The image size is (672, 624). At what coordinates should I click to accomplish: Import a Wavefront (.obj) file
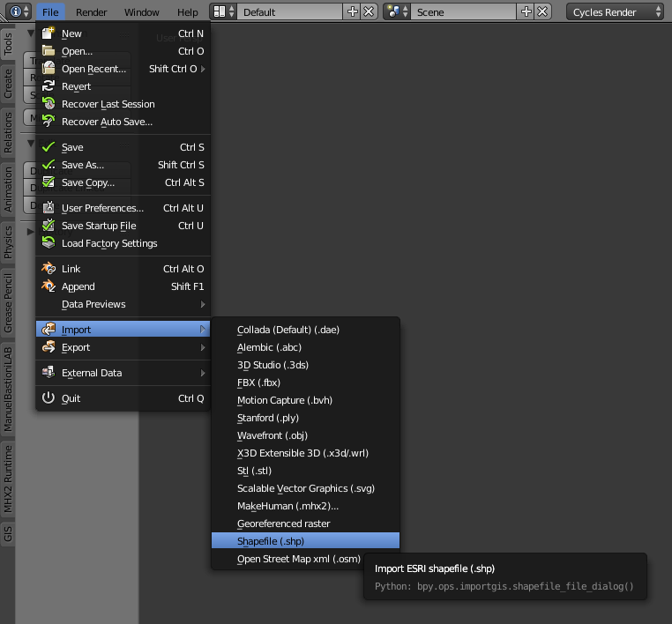[x=305, y=435]
